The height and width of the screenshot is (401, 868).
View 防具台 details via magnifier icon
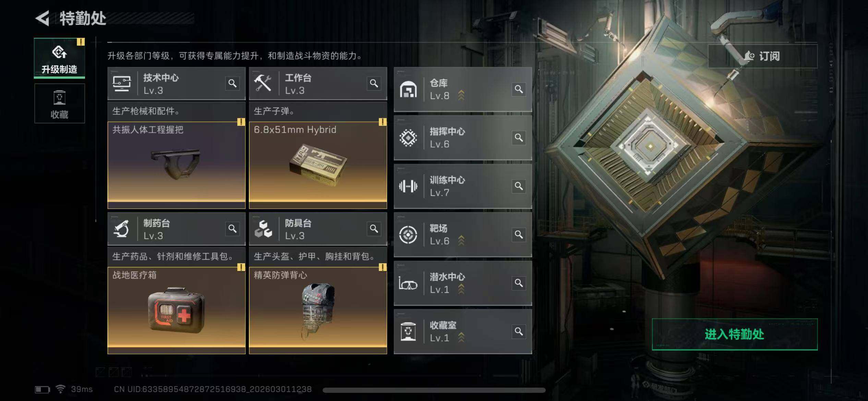[x=374, y=229]
